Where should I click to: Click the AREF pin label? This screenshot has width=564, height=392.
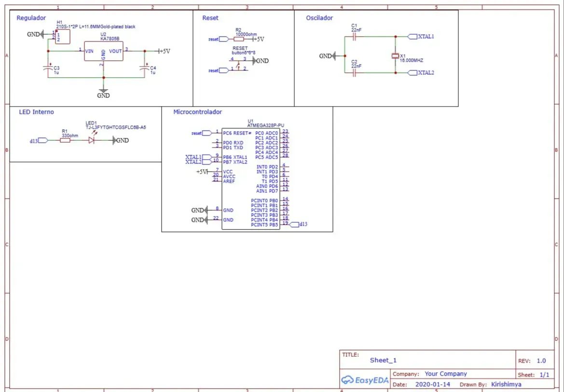(229, 181)
